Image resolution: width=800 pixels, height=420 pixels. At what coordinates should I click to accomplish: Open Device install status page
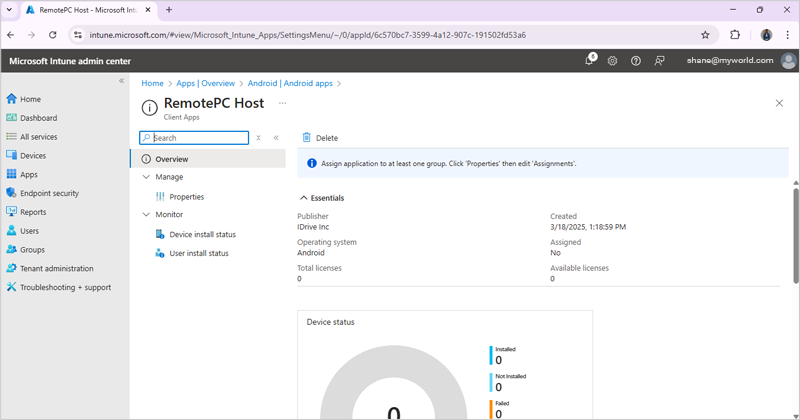click(202, 234)
